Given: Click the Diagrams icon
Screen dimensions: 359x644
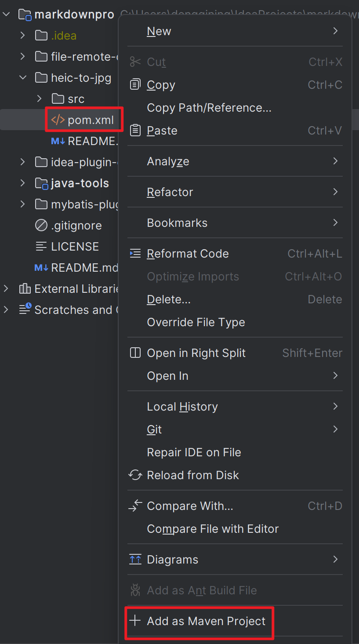Looking at the screenshot, I should 135,559.
